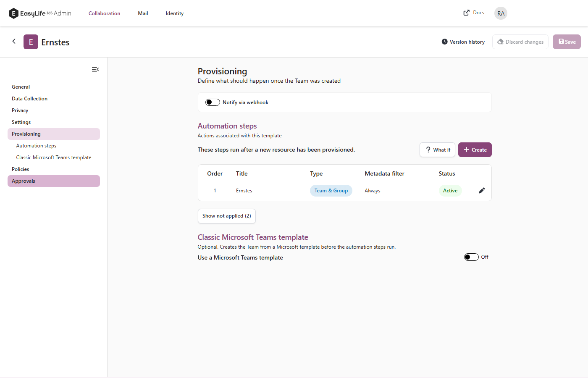Viewport: 588px width, 378px height.
Task: Open the Collaboration top menu
Action: [104, 13]
